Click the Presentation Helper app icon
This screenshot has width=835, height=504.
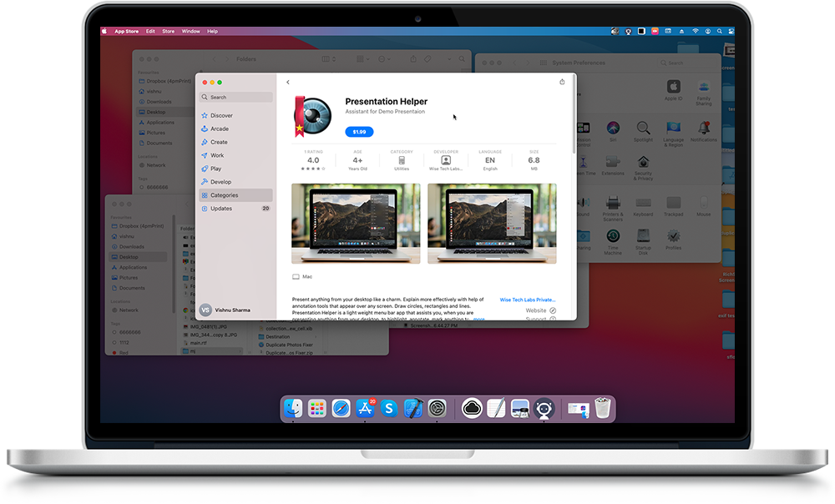312,116
